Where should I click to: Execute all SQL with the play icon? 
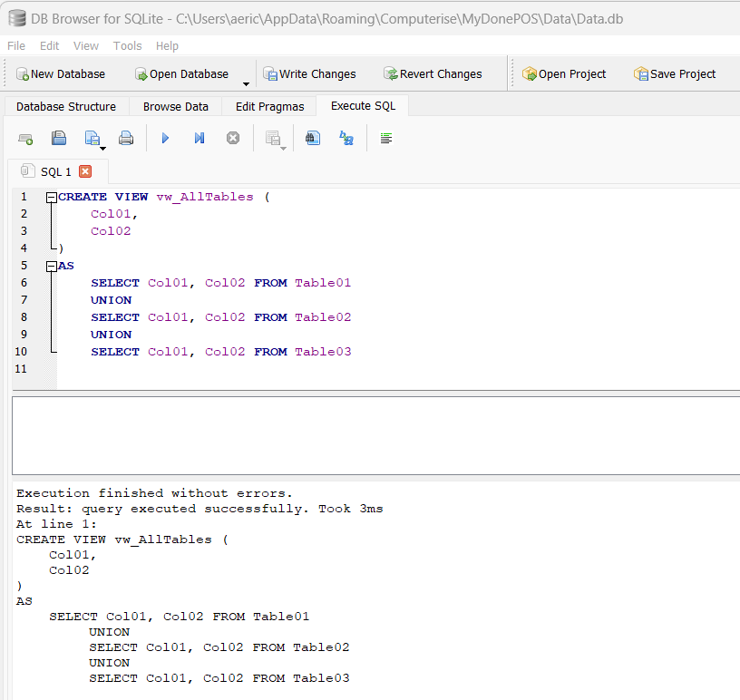165,139
